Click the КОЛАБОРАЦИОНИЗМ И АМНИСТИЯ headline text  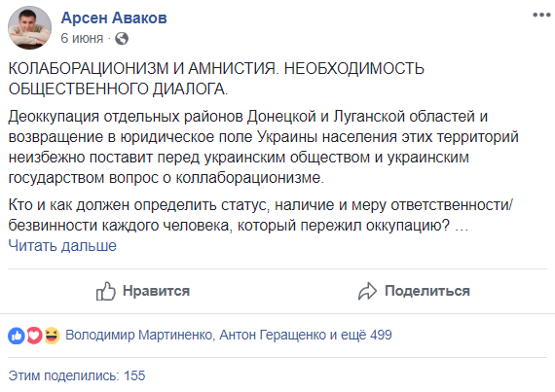coord(216,79)
